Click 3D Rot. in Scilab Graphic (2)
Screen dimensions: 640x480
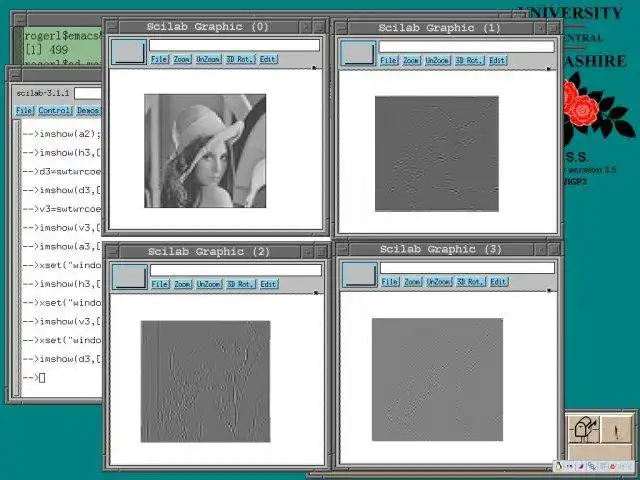(x=241, y=284)
